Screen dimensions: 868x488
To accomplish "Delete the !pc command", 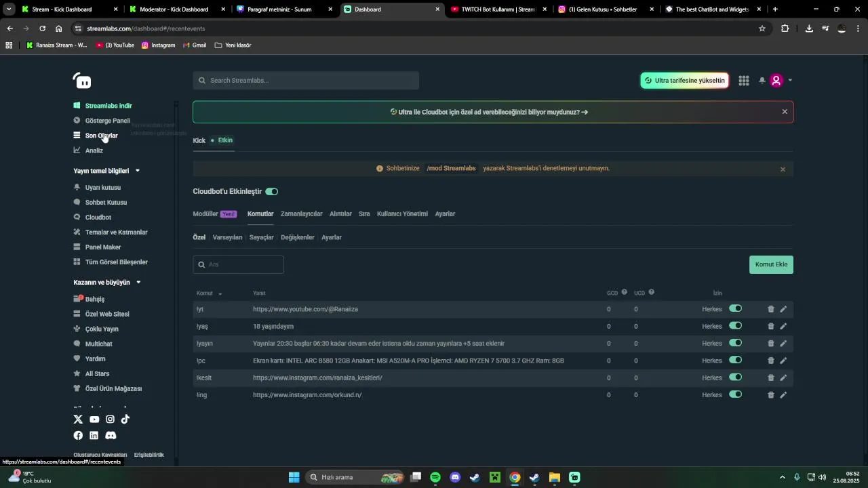I will [770, 361].
